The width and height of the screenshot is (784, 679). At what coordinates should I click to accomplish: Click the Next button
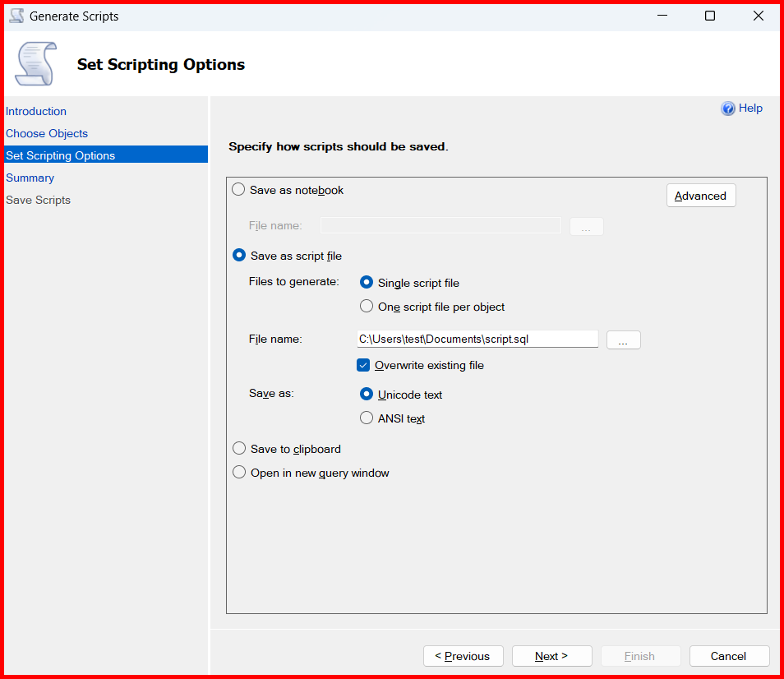click(551, 656)
